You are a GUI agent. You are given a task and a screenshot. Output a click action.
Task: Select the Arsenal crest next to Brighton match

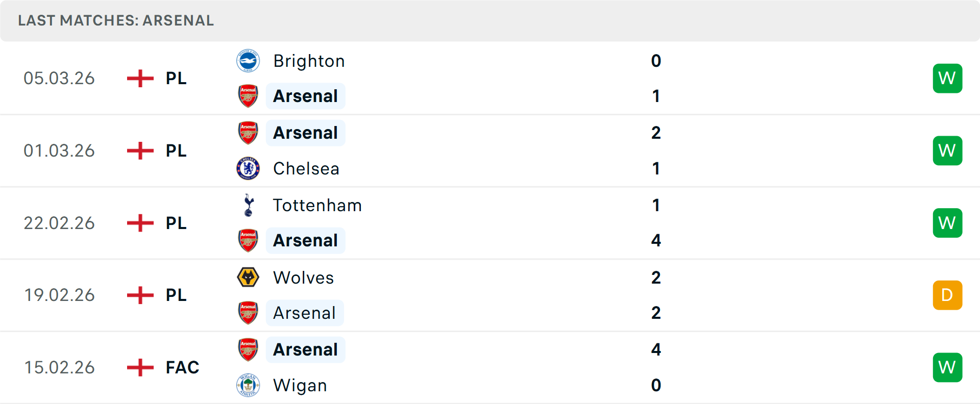pyautogui.click(x=248, y=96)
